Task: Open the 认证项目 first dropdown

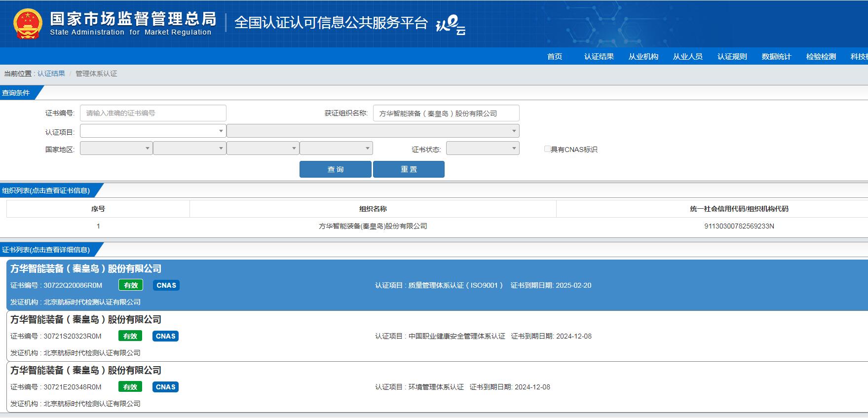Action: 153,131
